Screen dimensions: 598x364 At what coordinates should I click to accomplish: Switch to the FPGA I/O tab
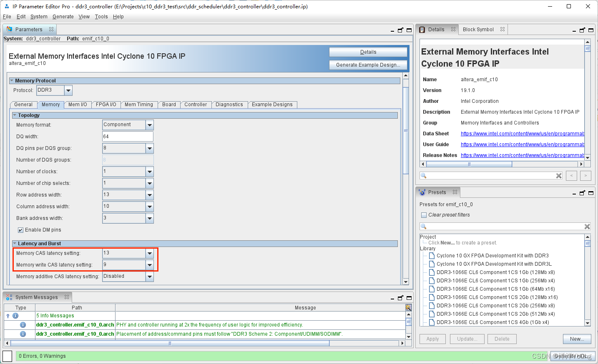click(106, 105)
